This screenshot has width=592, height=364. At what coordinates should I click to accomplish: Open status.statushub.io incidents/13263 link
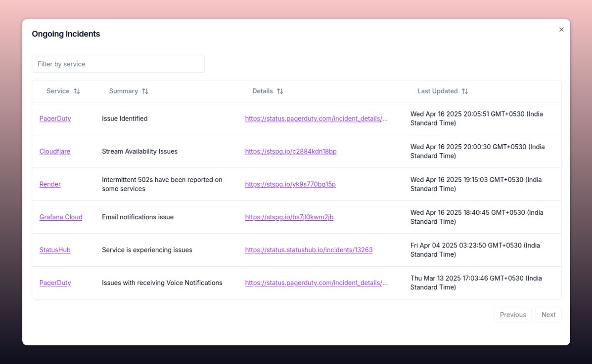309,250
